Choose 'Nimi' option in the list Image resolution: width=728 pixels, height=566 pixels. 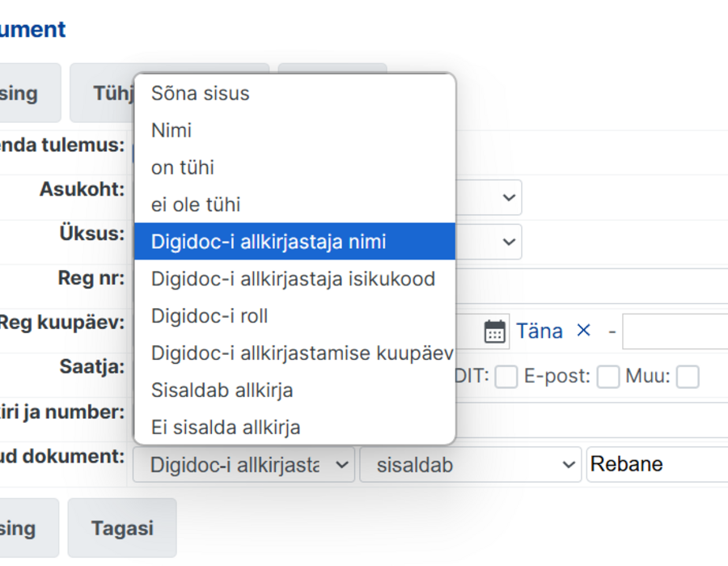[294, 130]
